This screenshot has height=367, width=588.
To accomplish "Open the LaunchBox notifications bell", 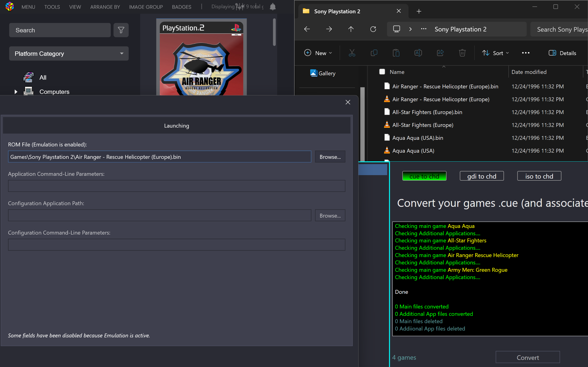I will tap(273, 7).
